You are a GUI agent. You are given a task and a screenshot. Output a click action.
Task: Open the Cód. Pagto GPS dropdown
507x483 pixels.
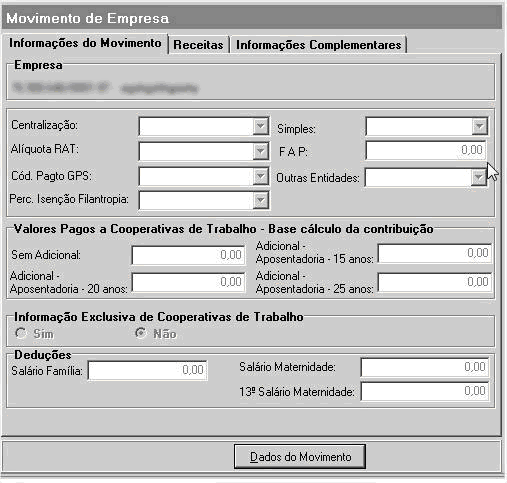(x=260, y=176)
